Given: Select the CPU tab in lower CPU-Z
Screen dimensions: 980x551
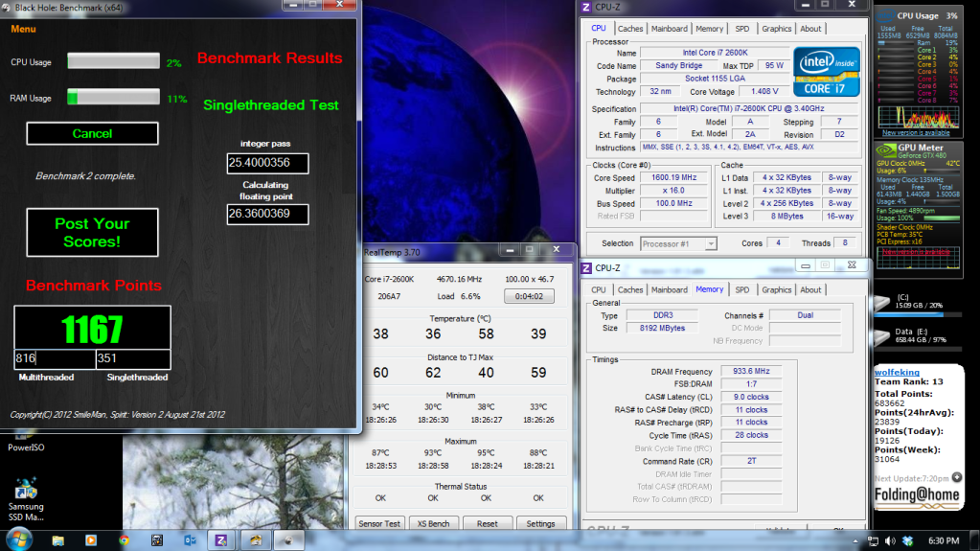Looking at the screenshot, I should click(x=598, y=290).
